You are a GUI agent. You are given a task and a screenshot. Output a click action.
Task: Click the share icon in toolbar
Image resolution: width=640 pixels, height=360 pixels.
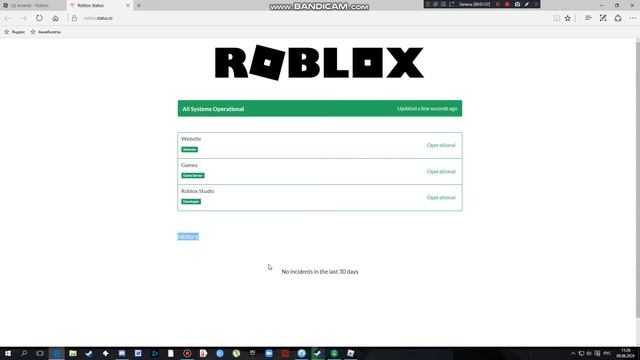click(x=618, y=18)
